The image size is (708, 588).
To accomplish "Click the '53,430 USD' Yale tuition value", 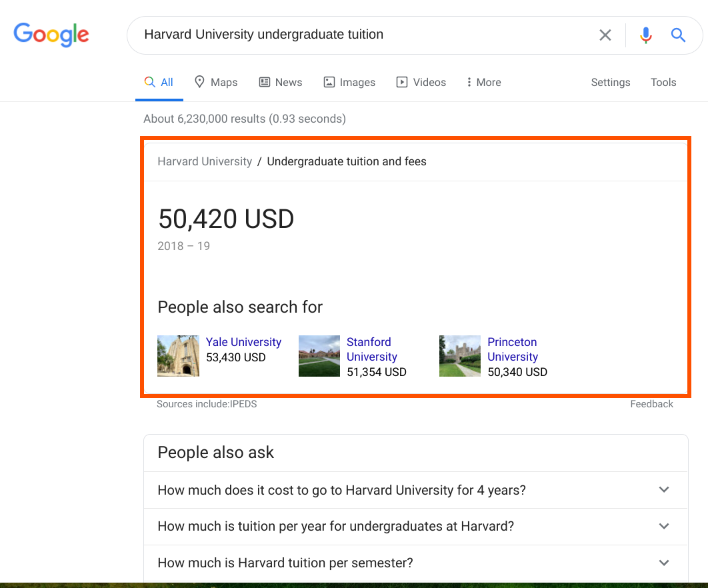I will tap(236, 357).
